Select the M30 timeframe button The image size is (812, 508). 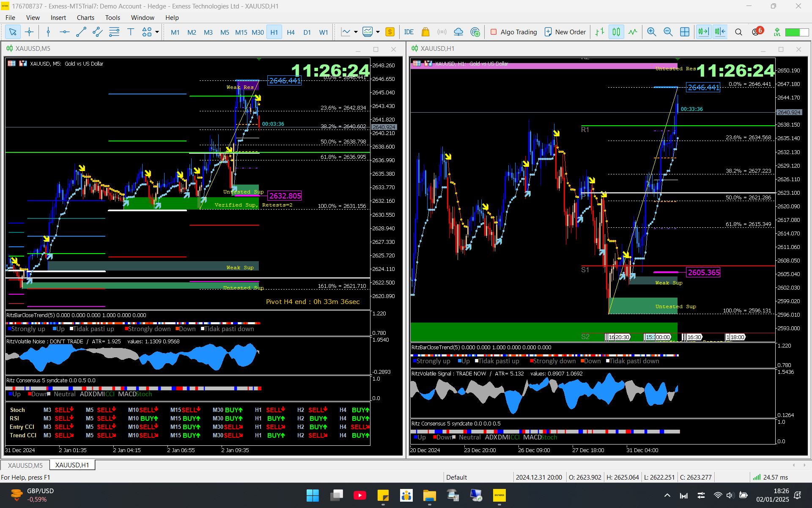[258, 32]
